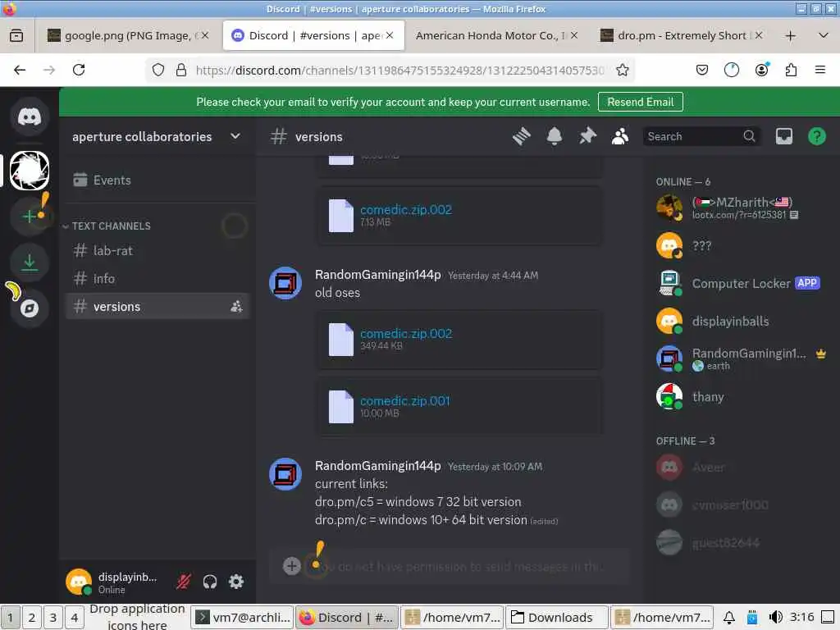Open Pinned Messages pin icon
840x630 pixels.
click(x=587, y=137)
